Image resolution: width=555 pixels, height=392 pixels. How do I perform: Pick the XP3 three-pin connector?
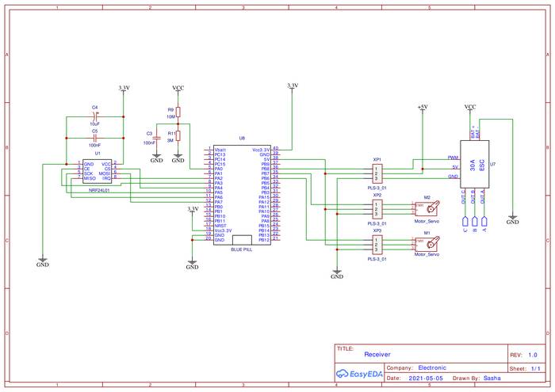[377, 245]
